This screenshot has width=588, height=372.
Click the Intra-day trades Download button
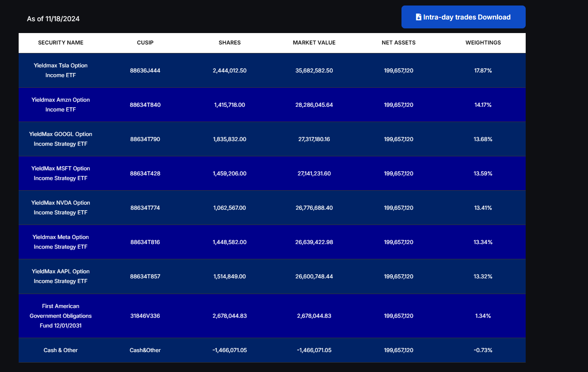(x=463, y=17)
